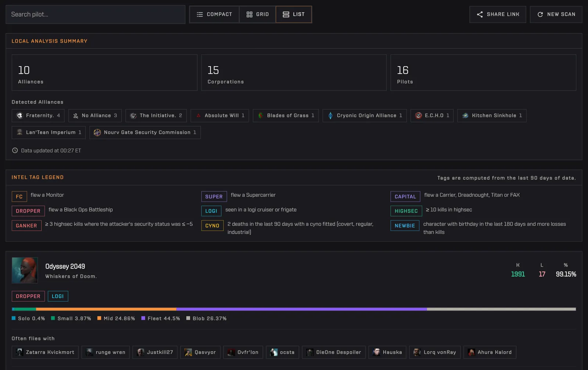Click the purple Fleet segment of activity bar
The height and width of the screenshot is (370, 588).
tap(302, 309)
